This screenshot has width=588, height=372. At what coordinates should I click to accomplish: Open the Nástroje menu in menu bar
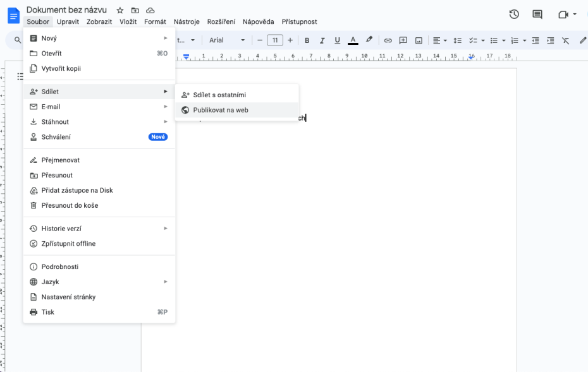[187, 21]
